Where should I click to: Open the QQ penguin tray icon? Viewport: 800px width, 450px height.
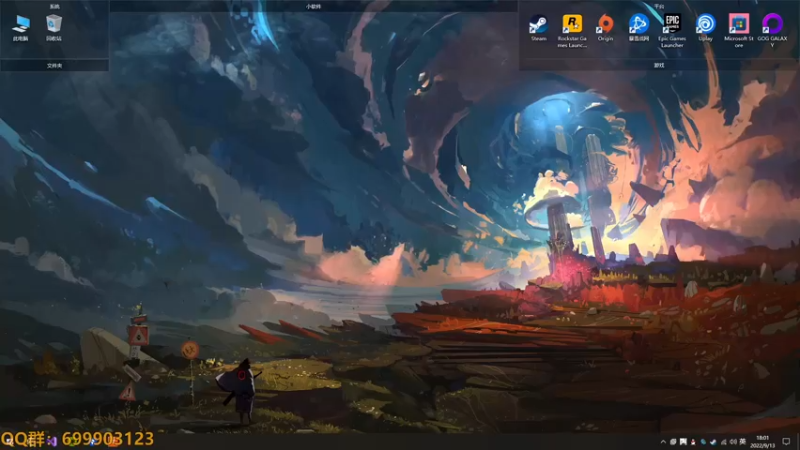click(x=693, y=442)
